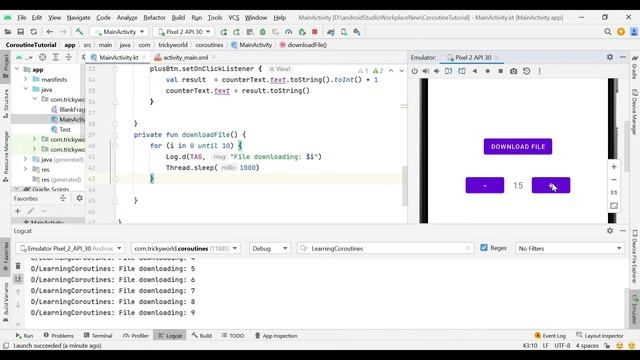Screen dimensions: 640x360
Task: Zoom in emulator with plus icon
Action: pos(613,167)
